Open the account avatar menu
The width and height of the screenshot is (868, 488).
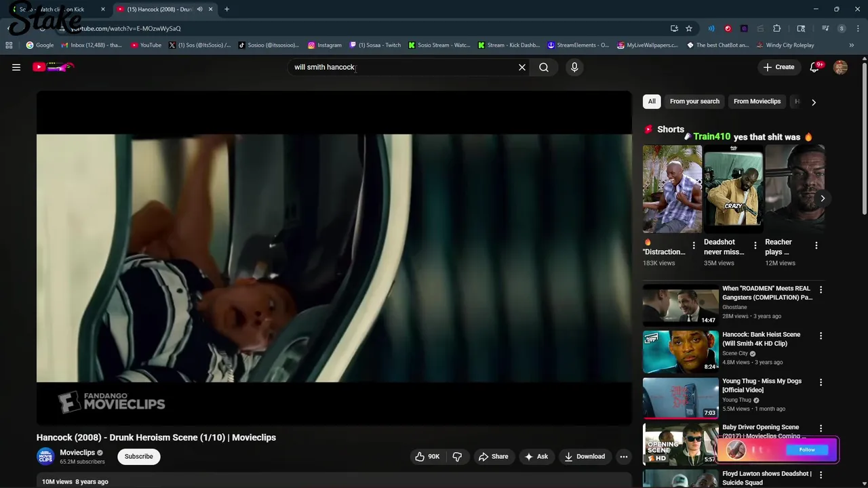tap(840, 67)
